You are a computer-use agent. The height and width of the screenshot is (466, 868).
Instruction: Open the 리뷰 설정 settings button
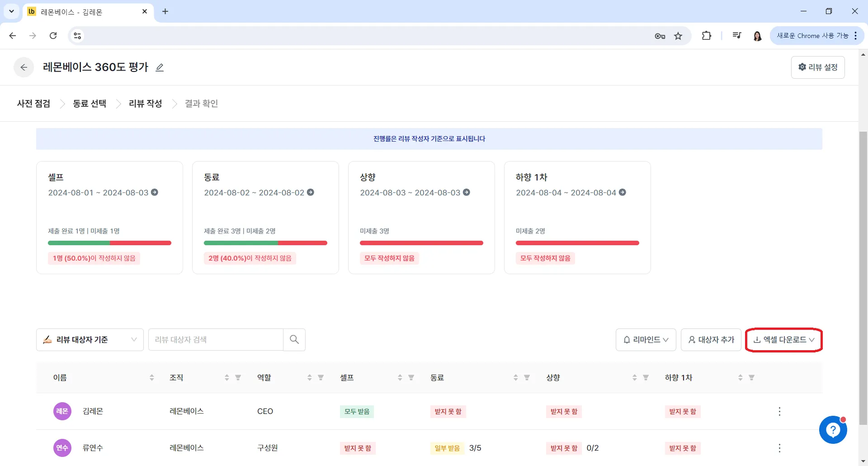818,67
